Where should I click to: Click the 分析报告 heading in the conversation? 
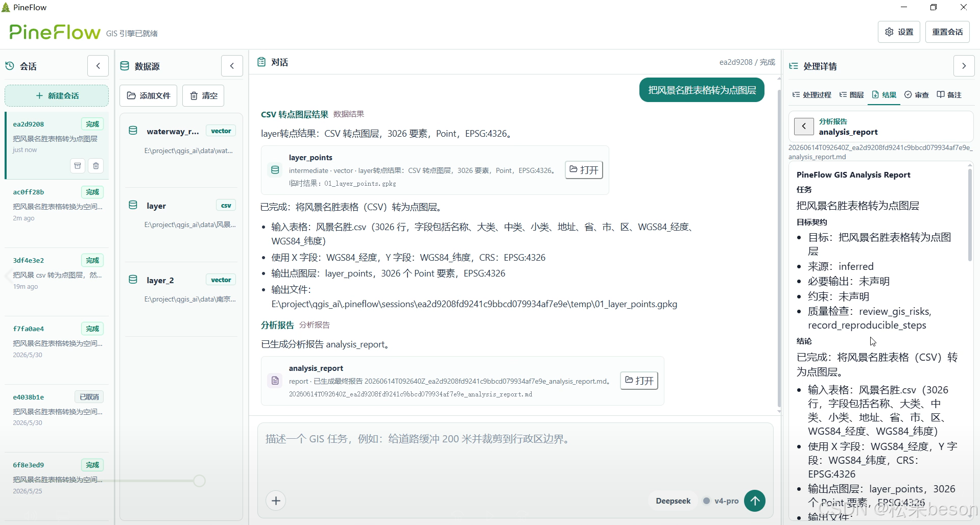(277, 325)
